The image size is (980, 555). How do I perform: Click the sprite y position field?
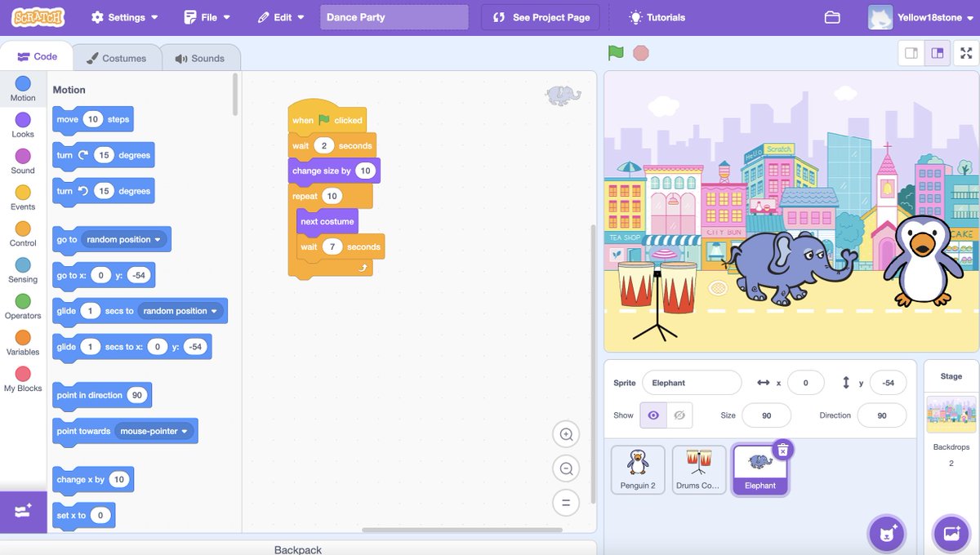(888, 383)
